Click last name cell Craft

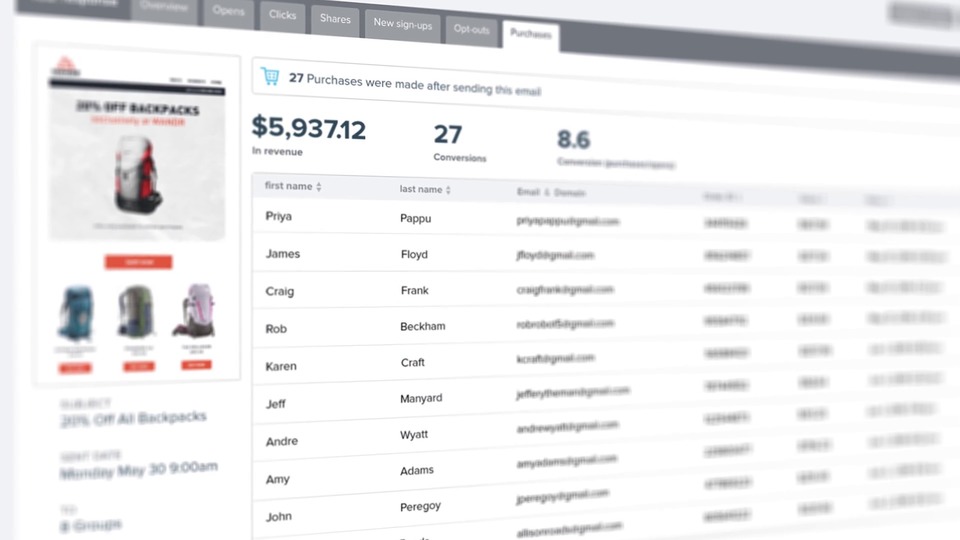tap(413, 362)
